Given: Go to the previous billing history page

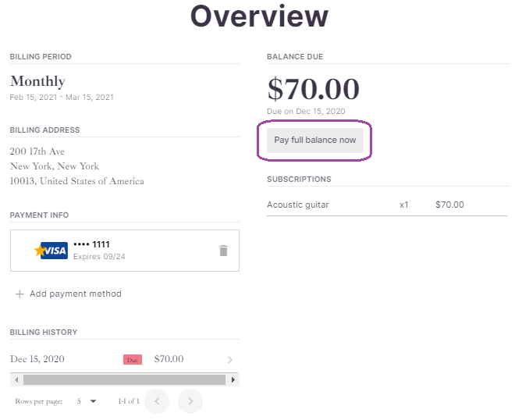Looking at the screenshot, I should pos(157,401).
